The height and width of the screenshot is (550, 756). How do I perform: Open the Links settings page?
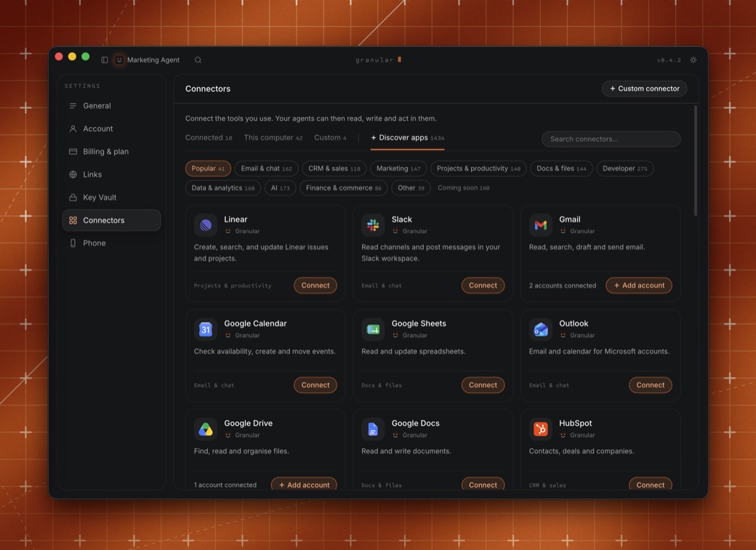click(111, 174)
